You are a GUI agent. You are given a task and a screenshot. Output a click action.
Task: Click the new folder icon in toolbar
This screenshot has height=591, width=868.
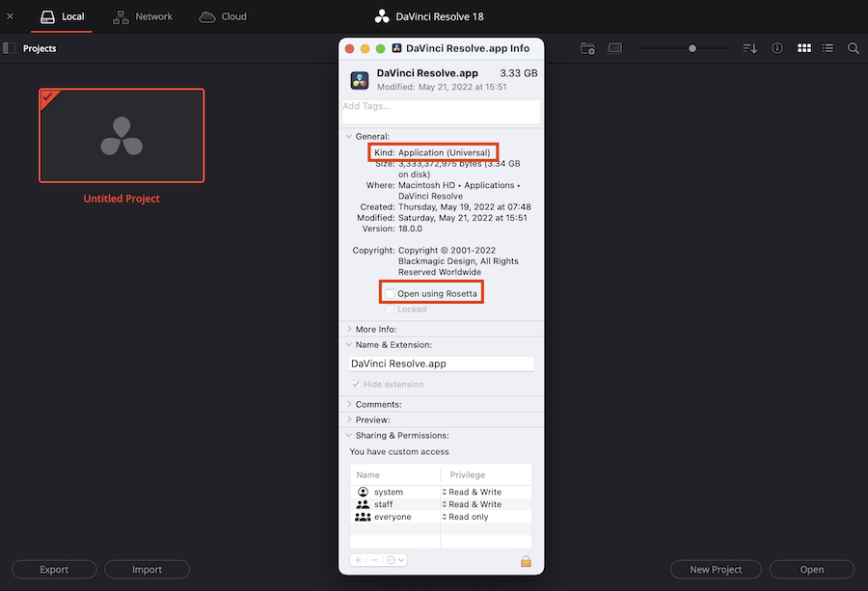587,48
